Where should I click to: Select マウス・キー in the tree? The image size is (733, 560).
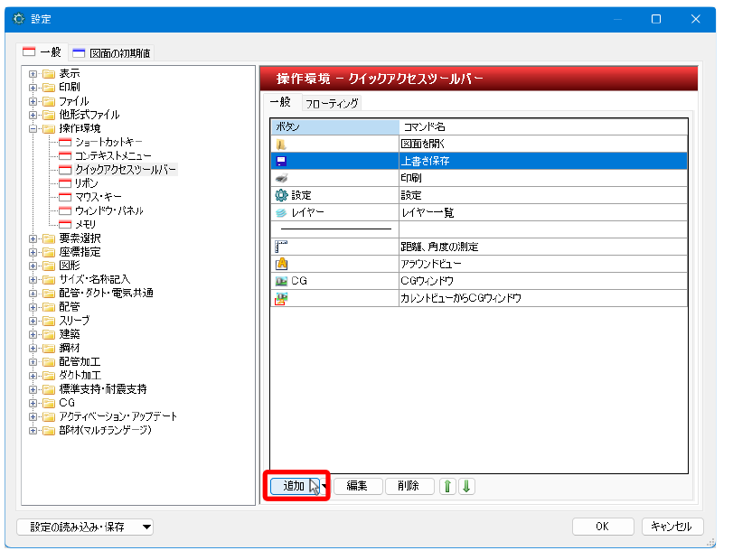[x=99, y=197]
